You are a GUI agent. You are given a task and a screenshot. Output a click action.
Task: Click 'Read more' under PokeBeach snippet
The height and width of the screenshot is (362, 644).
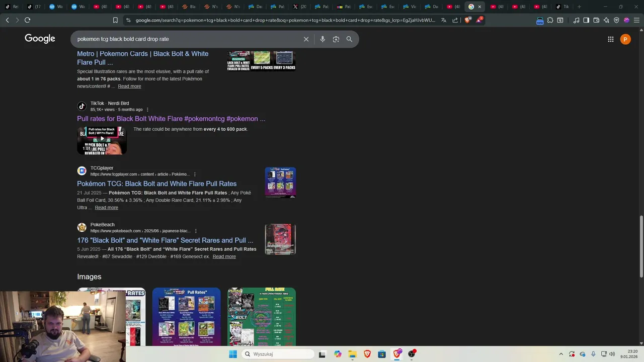coord(224,256)
